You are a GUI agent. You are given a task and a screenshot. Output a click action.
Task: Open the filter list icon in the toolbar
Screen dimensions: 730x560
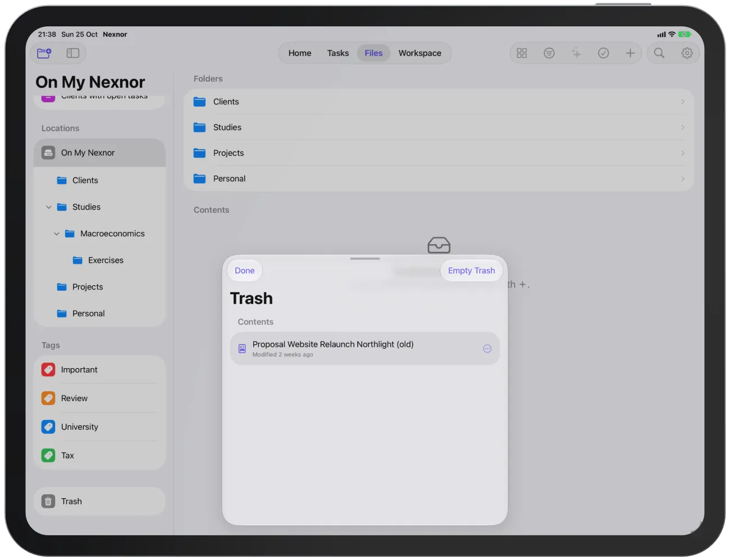point(549,53)
